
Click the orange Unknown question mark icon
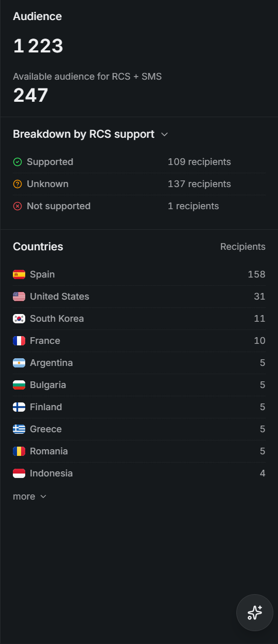pos(18,184)
